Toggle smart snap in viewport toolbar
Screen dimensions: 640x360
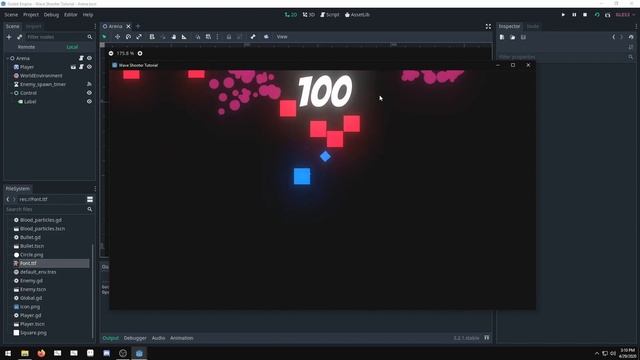tap(198, 37)
